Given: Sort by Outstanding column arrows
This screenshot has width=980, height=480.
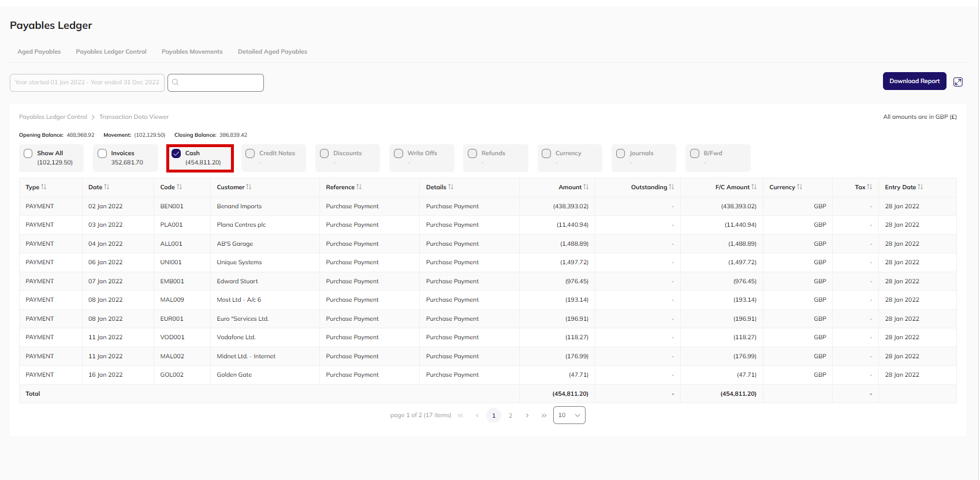Looking at the screenshot, I should tap(672, 187).
